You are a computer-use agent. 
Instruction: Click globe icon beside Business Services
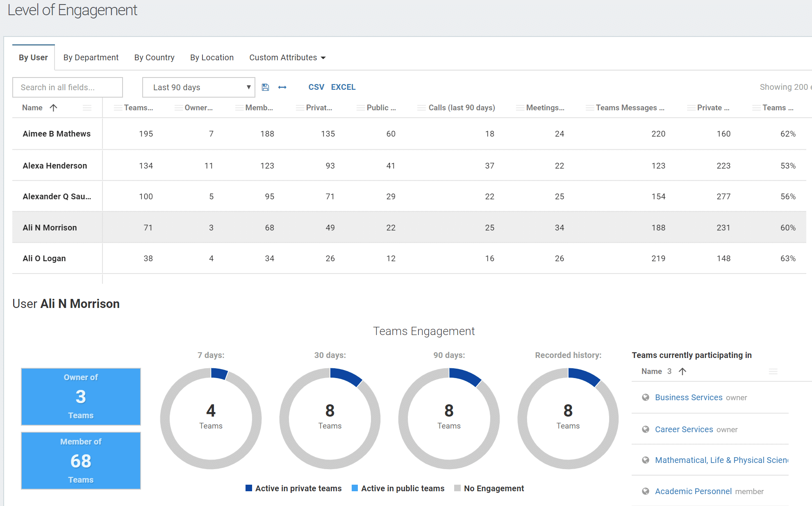(646, 397)
